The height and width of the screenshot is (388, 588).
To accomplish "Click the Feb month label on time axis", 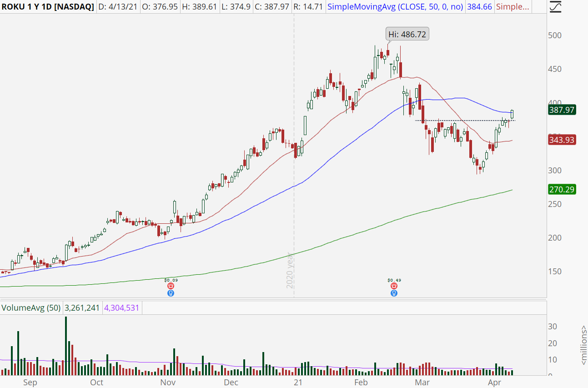I will pos(362,383).
